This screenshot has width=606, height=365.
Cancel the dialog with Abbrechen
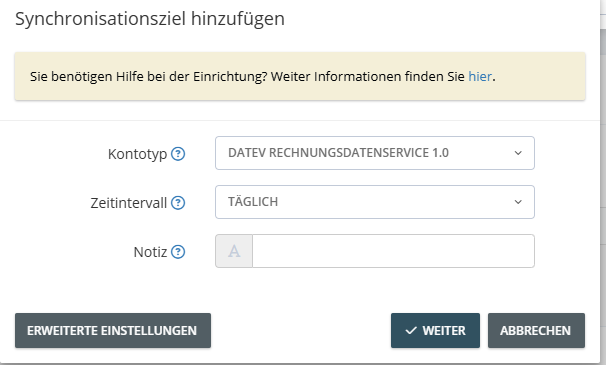click(536, 331)
